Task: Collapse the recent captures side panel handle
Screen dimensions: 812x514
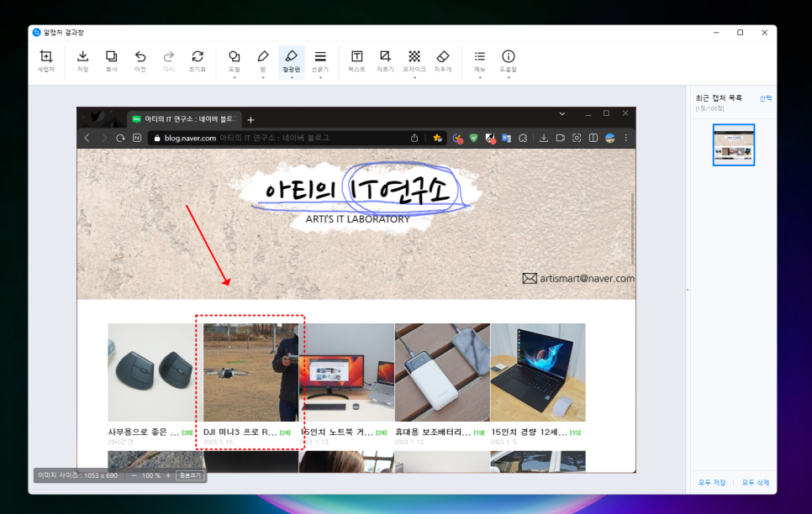Action: pyautogui.click(x=688, y=290)
